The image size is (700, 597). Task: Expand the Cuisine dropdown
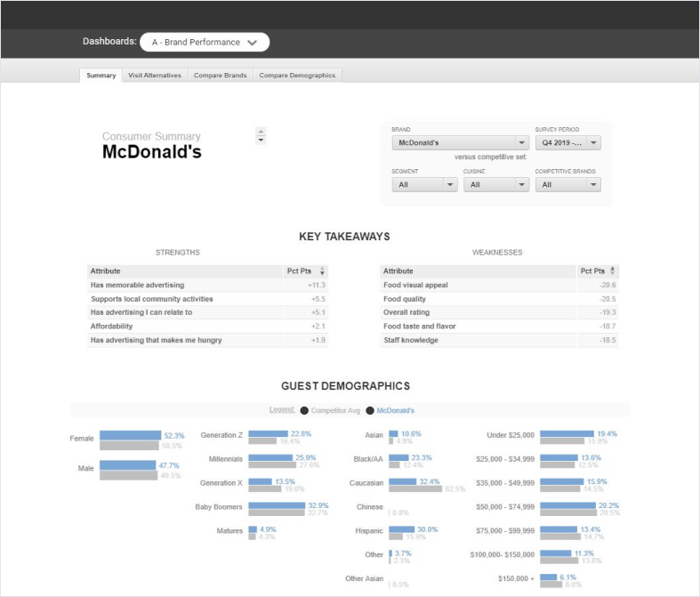point(496,184)
